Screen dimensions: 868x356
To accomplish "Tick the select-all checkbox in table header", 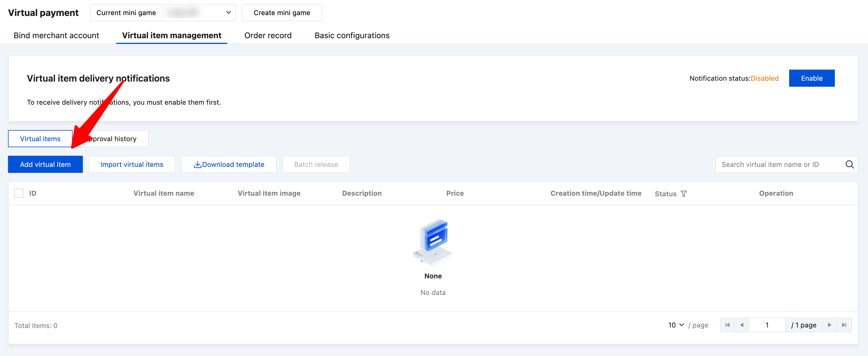I will pos(19,193).
